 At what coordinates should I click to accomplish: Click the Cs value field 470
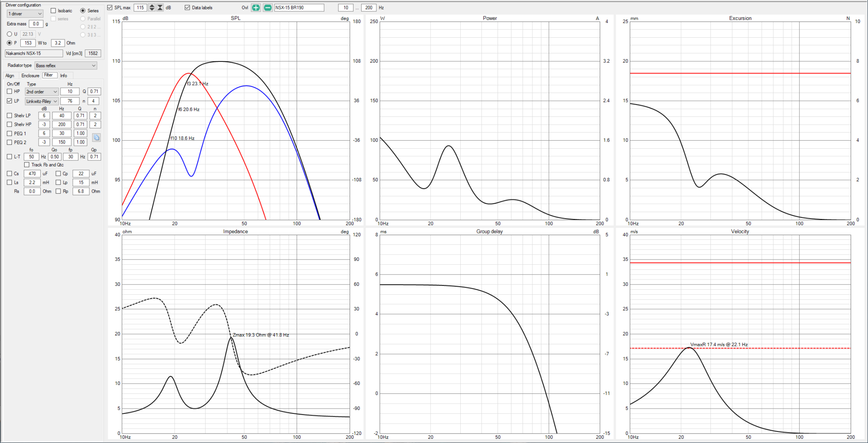32,174
